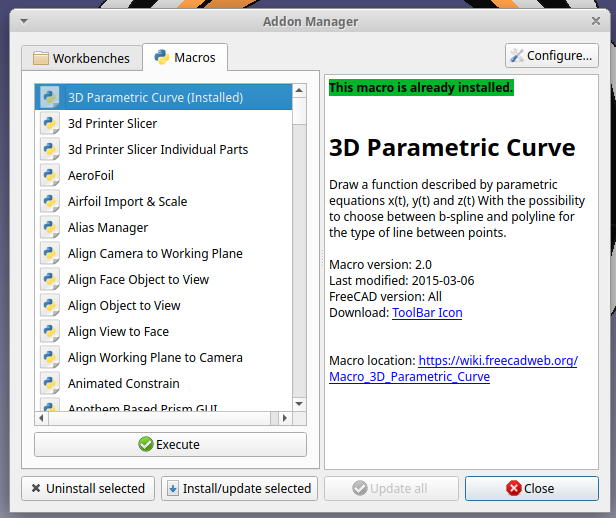Open the Configure settings dialog

click(551, 56)
